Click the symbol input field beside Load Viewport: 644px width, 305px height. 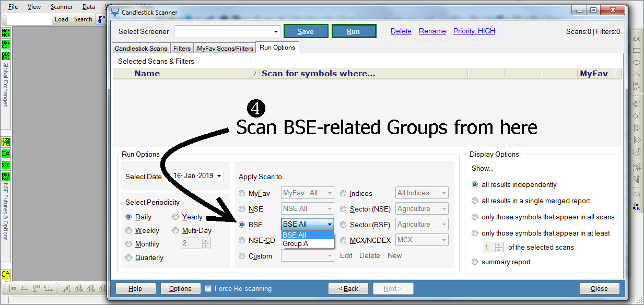(30, 19)
